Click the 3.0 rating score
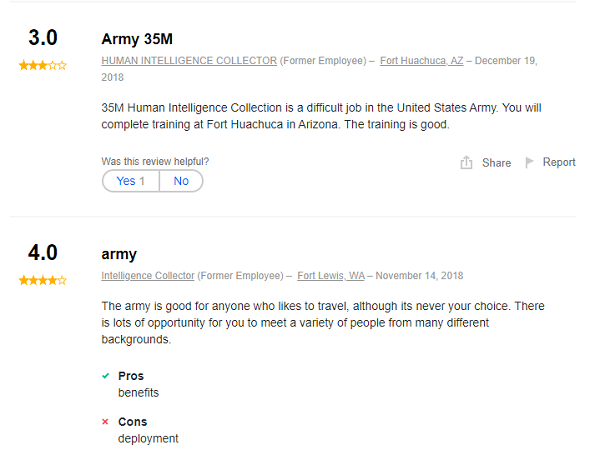Screen dimensions: 600x460 [x=43, y=38]
